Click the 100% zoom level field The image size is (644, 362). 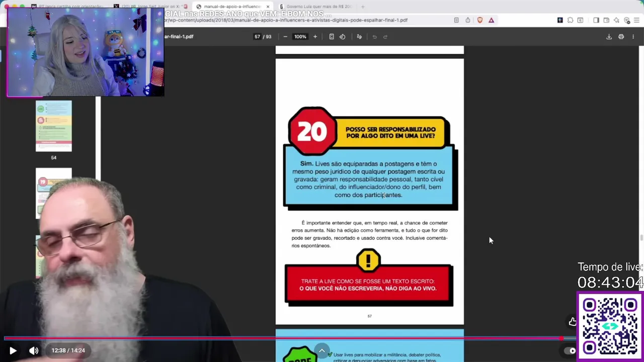point(300,37)
